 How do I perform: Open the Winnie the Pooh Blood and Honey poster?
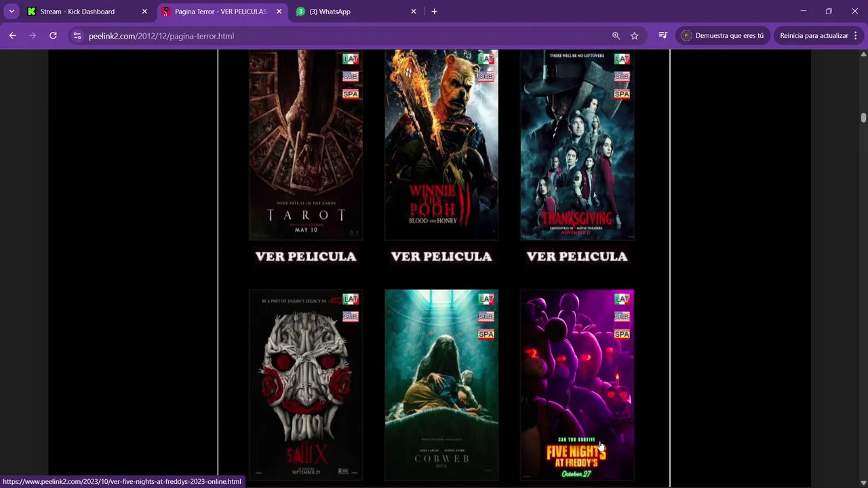coord(441,145)
